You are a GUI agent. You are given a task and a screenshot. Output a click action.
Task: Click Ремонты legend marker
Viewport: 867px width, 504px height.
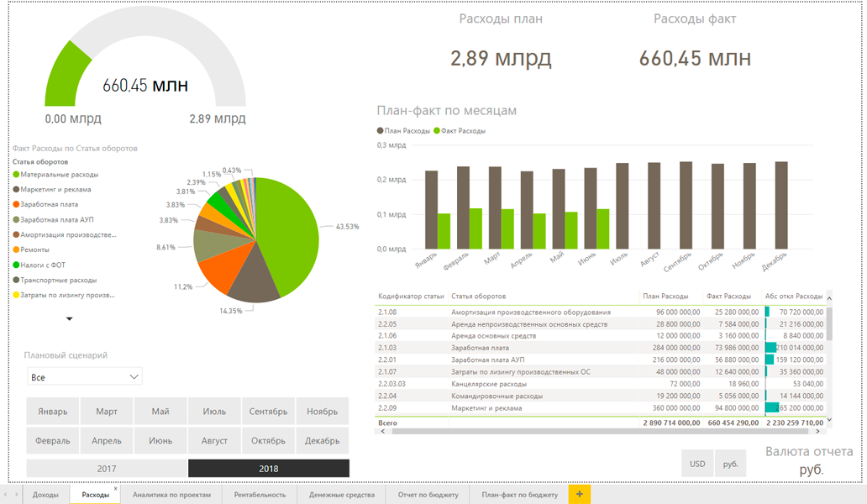pos(16,249)
